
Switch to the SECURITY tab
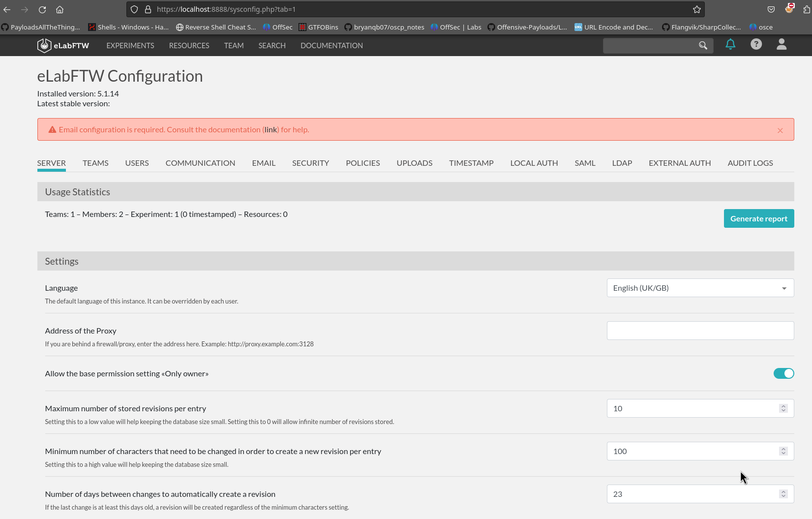click(x=310, y=163)
